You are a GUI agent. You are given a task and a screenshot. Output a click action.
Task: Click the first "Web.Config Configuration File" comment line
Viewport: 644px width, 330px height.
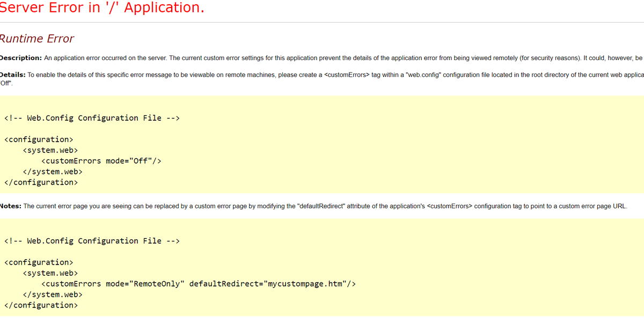pyautogui.click(x=91, y=118)
